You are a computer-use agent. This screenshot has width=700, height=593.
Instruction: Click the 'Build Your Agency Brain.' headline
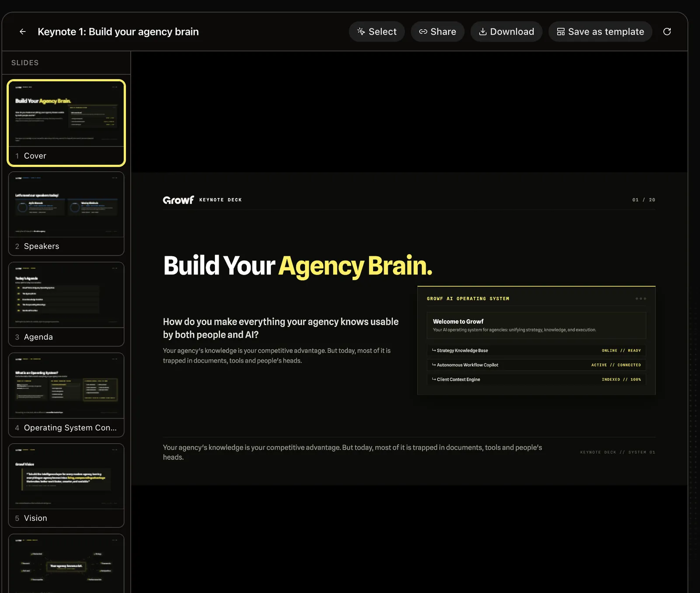point(297,266)
